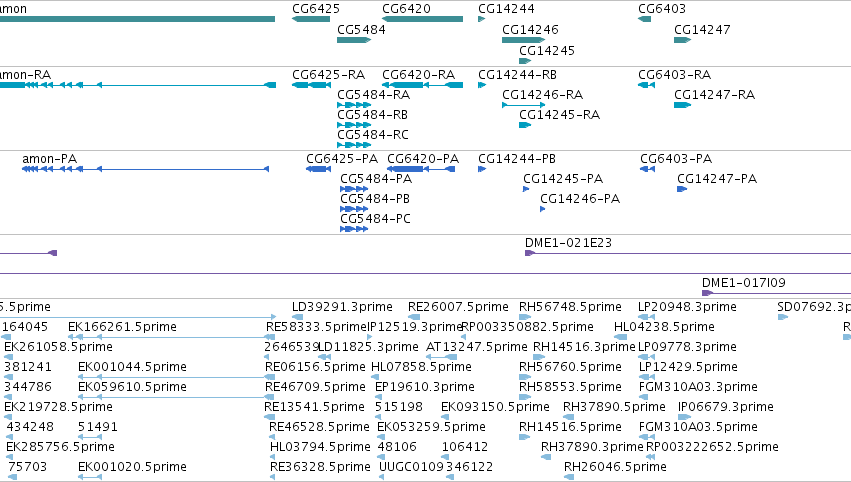Click the CG14246 gene feature
The image size is (851, 482).
pyautogui.click(x=523, y=40)
